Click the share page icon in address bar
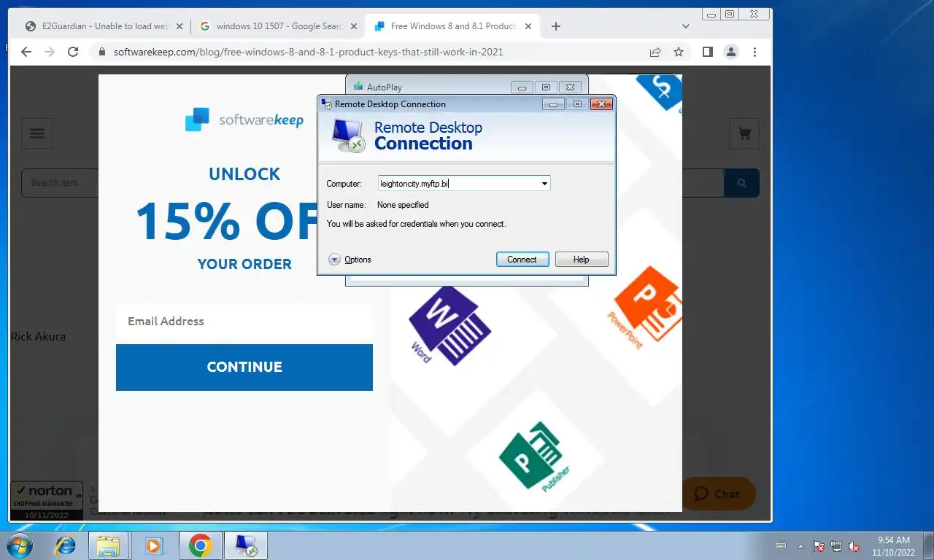Viewport: 934px width, 560px height. [x=655, y=52]
